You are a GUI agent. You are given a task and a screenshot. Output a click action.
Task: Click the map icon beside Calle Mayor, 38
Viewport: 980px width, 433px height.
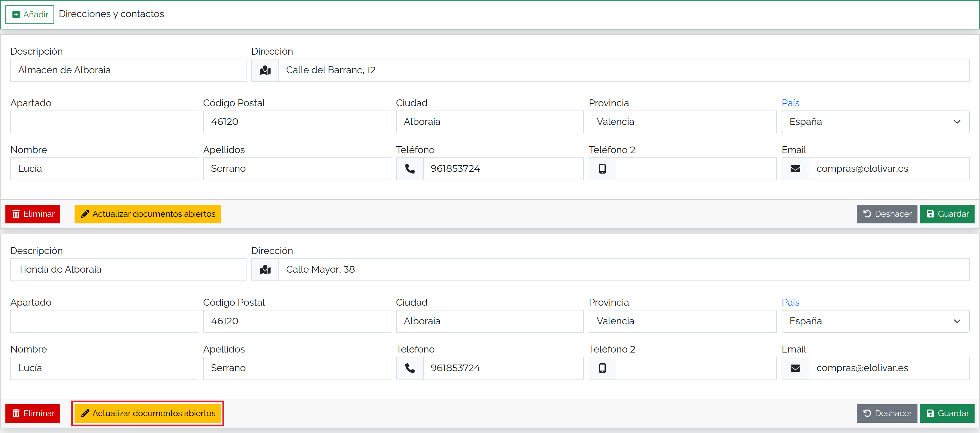point(265,270)
